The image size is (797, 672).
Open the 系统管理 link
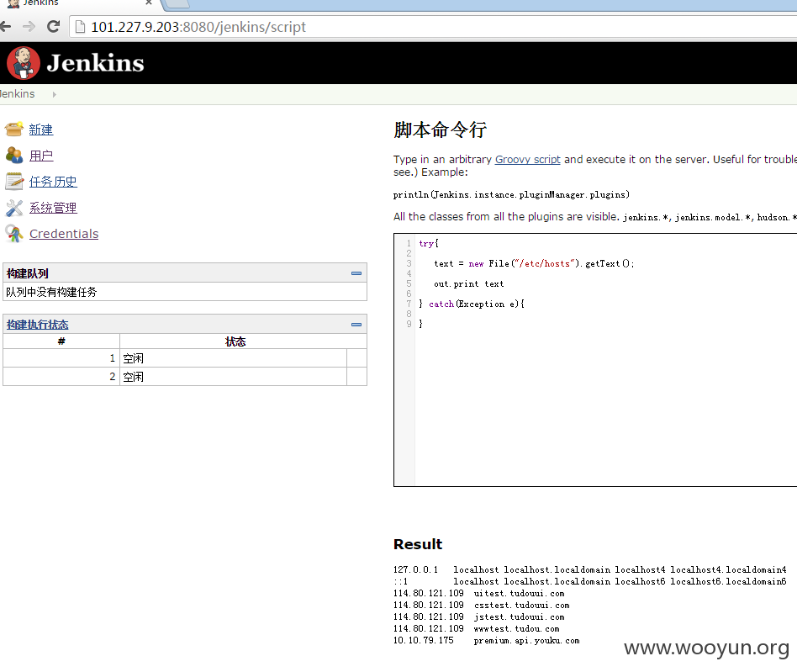tap(53, 208)
